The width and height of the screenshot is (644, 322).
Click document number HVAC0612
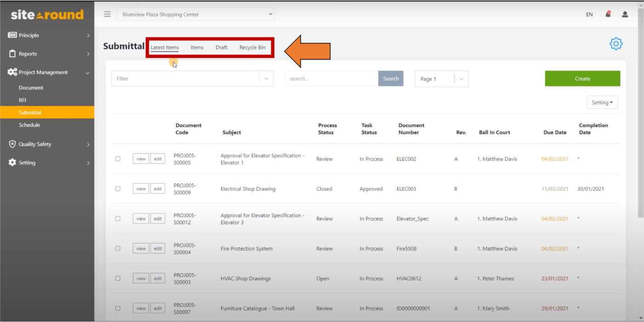409,279
